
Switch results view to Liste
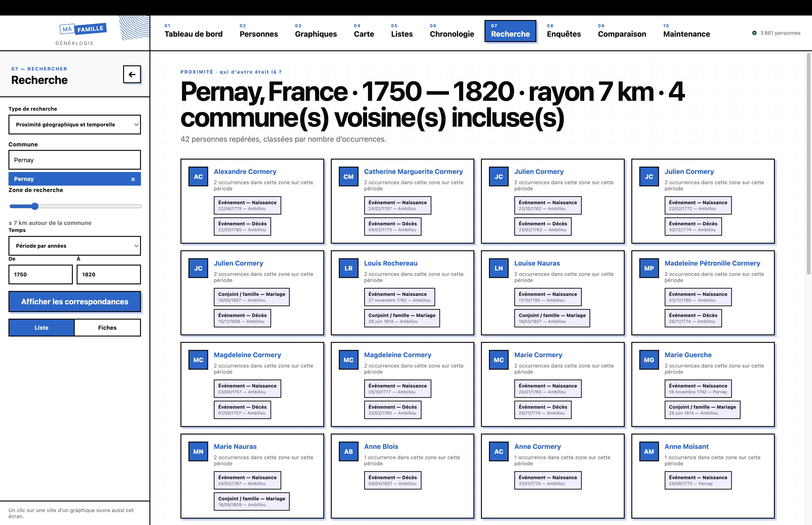(x=42, y=328)
